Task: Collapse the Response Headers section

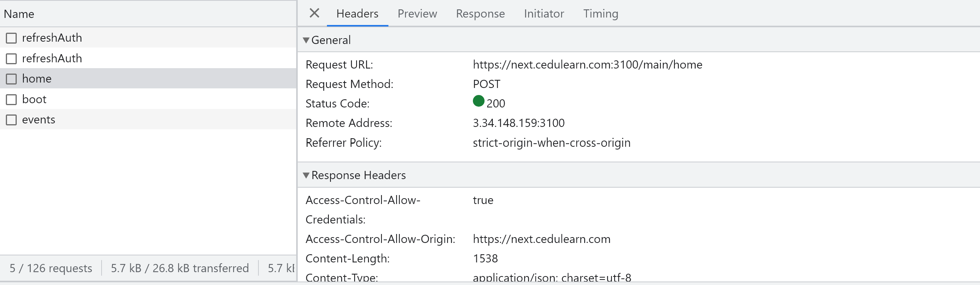Action: pyautogui.click(x=306, y=175)
